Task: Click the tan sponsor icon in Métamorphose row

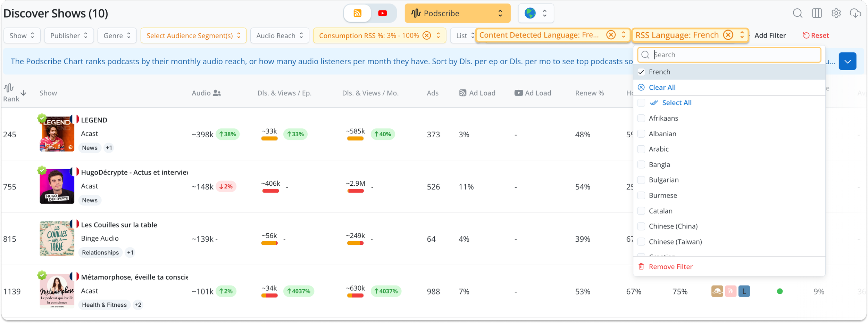Action: 717,291
